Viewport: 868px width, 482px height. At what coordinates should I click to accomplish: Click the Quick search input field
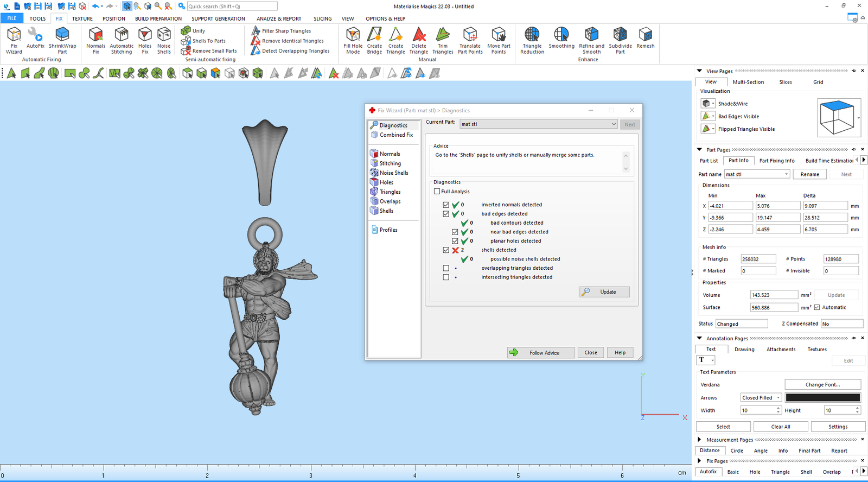click(232, 7)
